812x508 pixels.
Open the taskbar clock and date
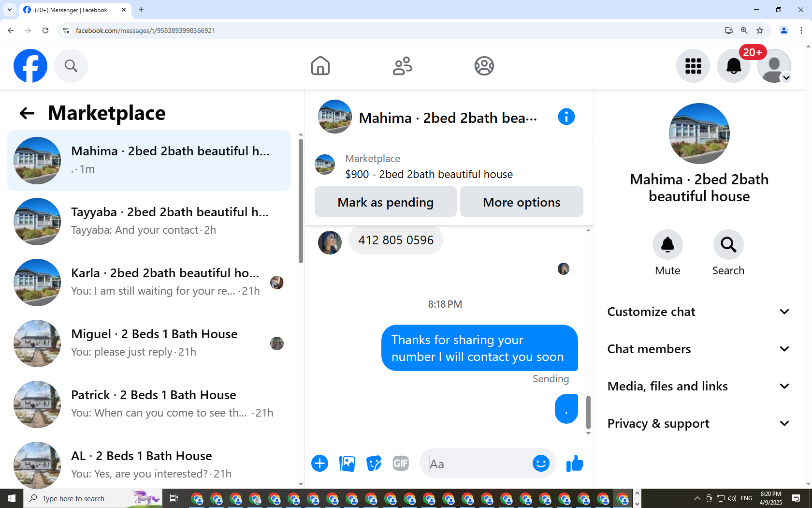click(770, 498)
